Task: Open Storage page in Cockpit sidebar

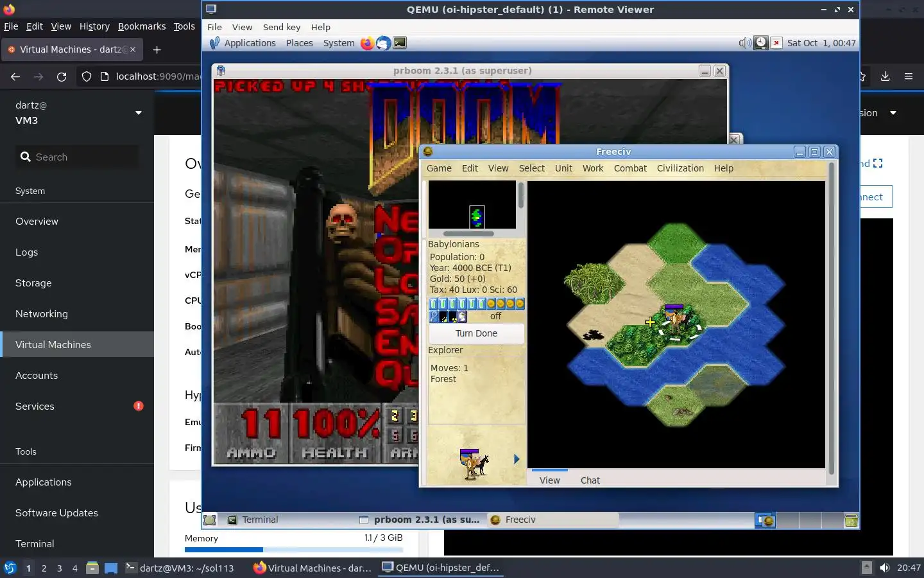Action: 77,283
